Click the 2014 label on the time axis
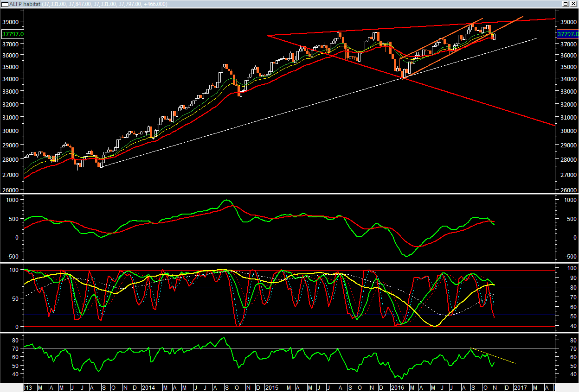 pos(148,387)
